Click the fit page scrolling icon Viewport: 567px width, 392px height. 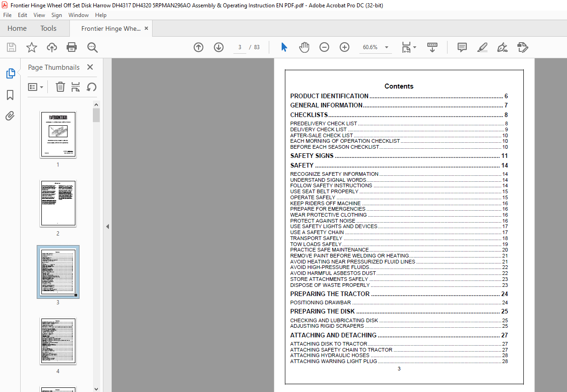coord(407,47)
